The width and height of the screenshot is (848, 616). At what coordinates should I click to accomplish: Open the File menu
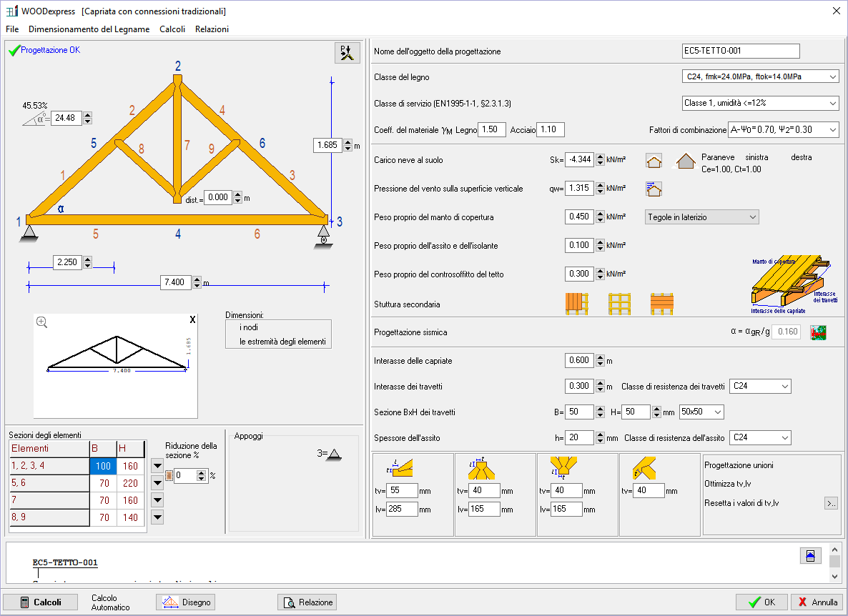click(12, 29)
